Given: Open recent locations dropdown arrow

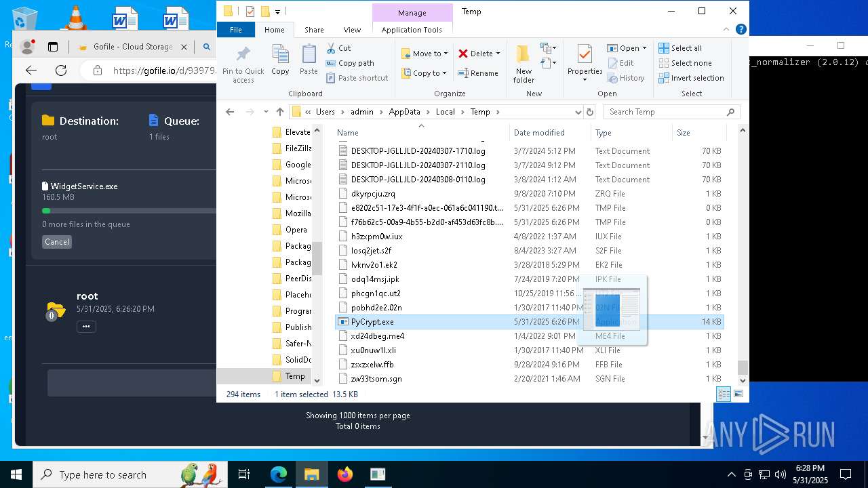Looking at the screenshot, I should (x=265, y=112).
